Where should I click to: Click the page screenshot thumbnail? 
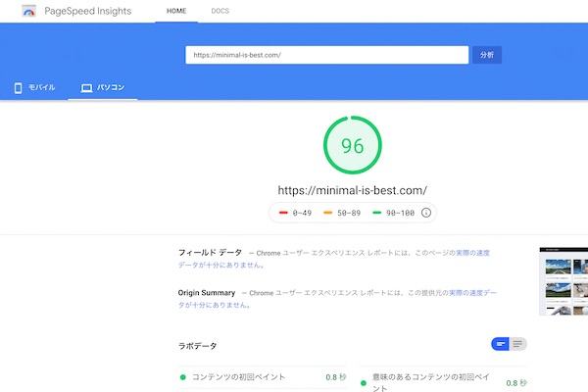click(563, 281)
